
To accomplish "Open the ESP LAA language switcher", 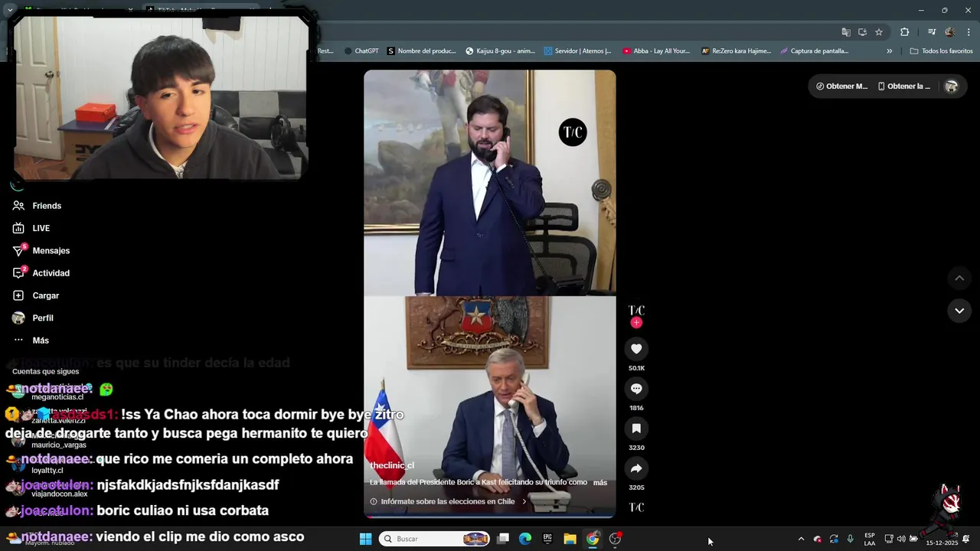I will coord(870,539).
